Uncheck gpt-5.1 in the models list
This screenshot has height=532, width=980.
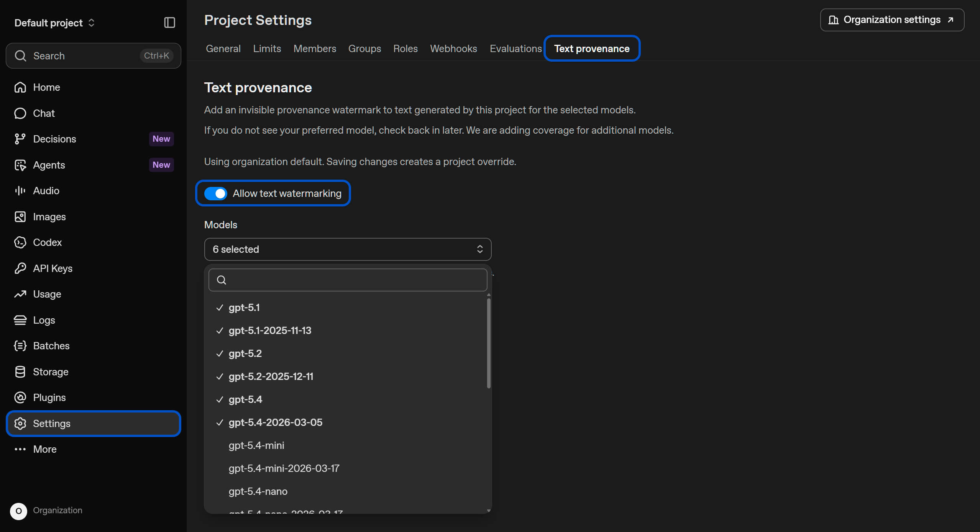pyautogui.click(x=347, y=308)
